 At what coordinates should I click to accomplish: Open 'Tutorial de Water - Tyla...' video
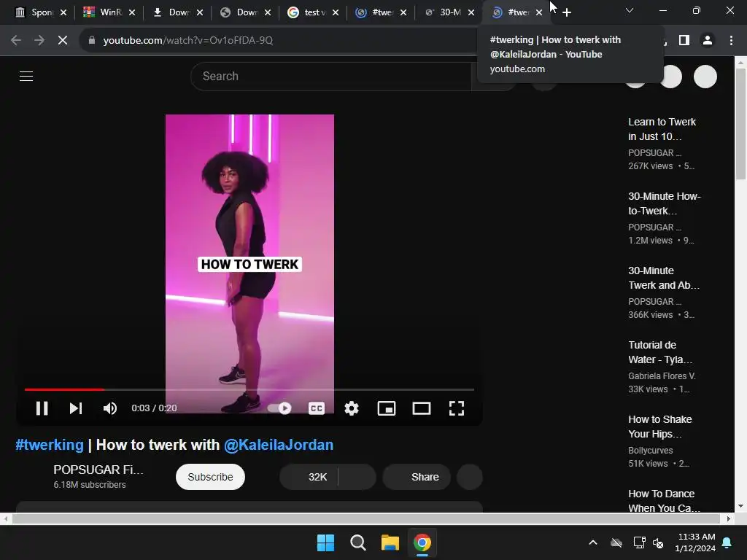[x=660, y=352]
